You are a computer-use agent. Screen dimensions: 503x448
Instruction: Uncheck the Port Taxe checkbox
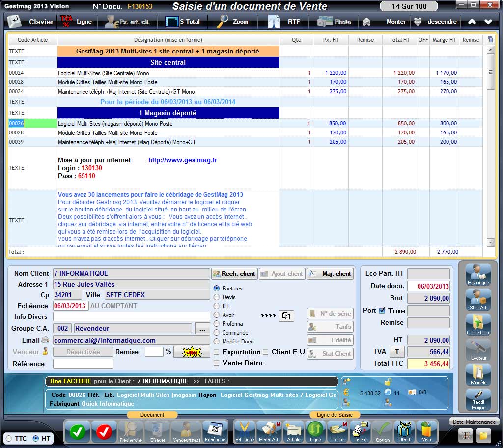point(382,311)
